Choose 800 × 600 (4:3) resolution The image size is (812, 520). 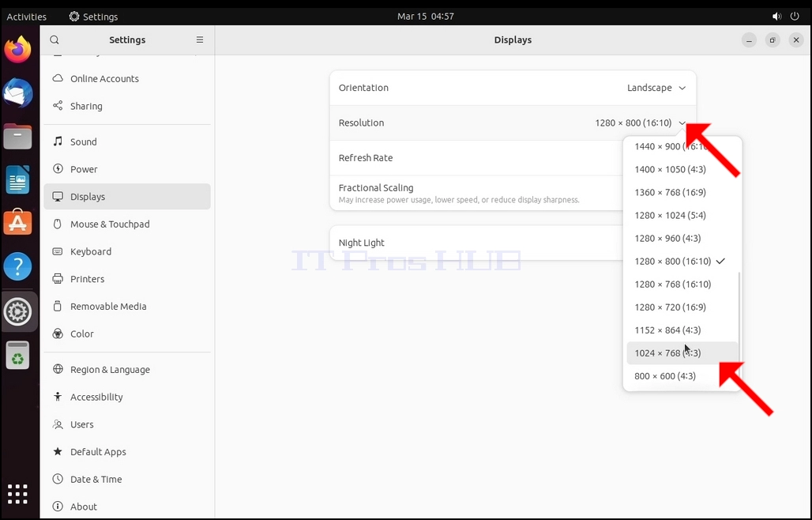tap(682, 376)
